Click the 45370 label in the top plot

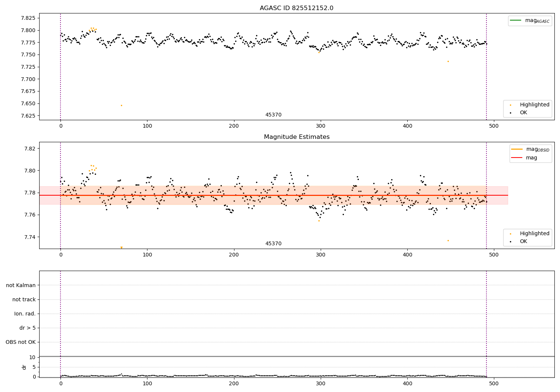(273, 115)
